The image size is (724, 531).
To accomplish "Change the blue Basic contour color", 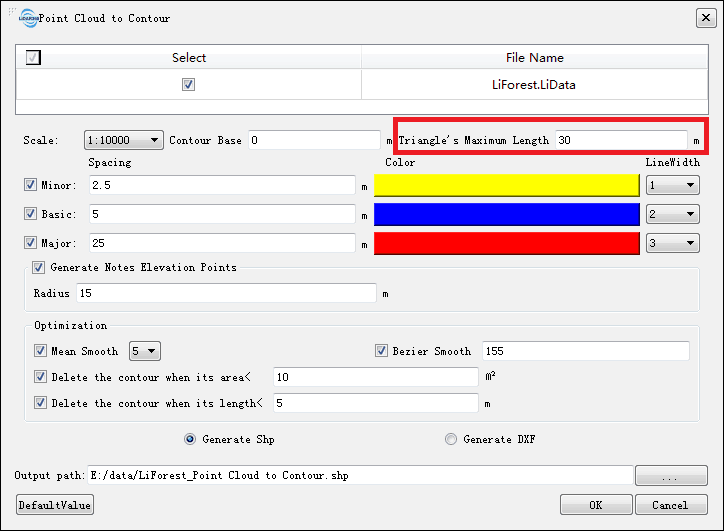I will (x=507, y=214).
